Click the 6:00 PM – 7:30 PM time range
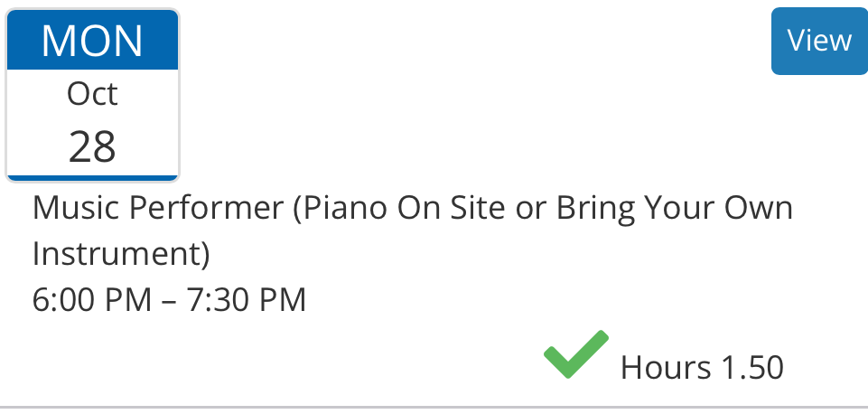Viewport: 868px width, 414px height. 170,299
